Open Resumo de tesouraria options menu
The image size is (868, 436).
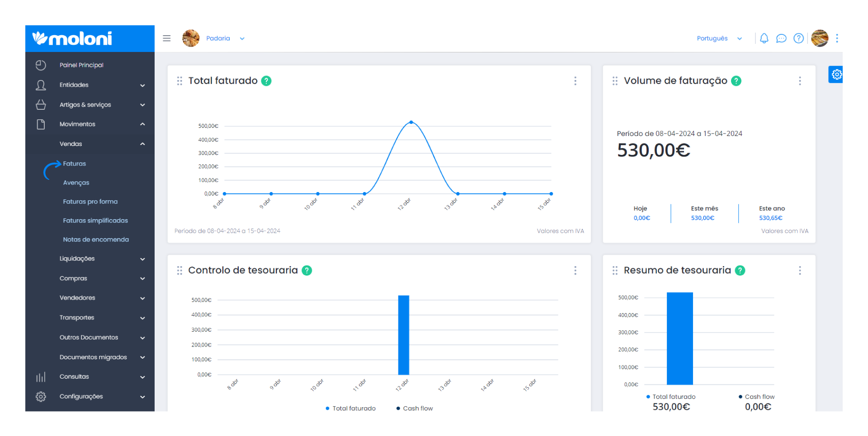[800, 270]
